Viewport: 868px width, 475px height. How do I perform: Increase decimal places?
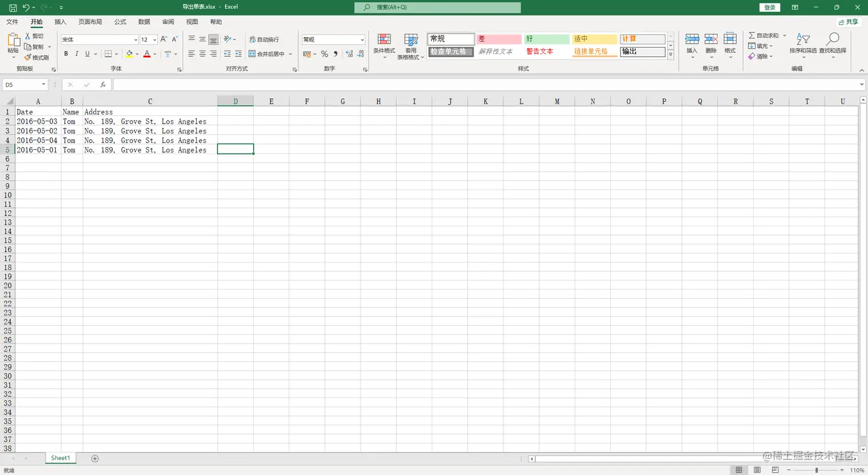pos(349,54)
